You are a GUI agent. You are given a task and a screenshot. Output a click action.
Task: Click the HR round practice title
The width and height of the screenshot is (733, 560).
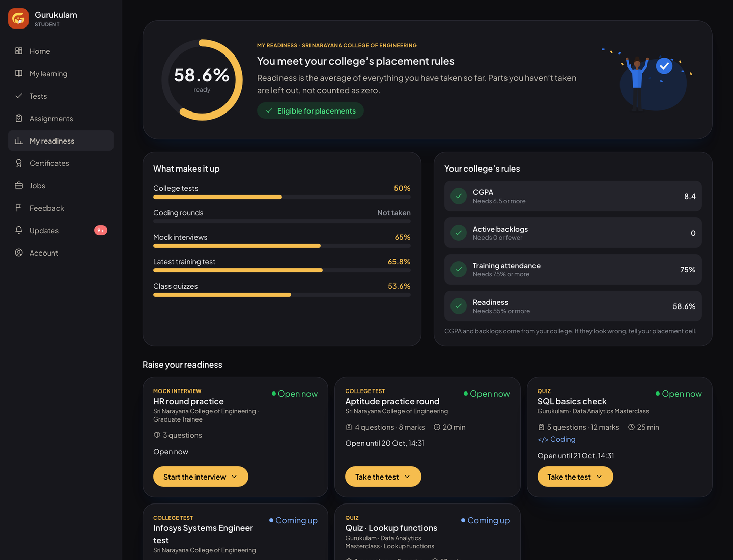(188, 401)
